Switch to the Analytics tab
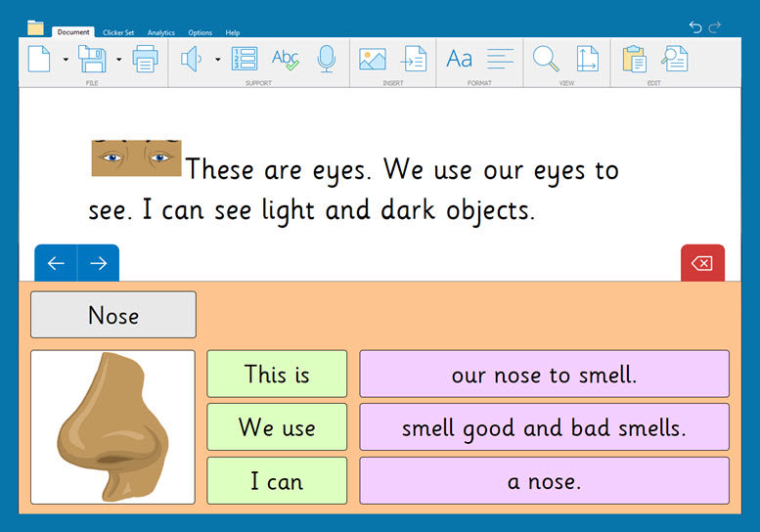 point(161,32)
